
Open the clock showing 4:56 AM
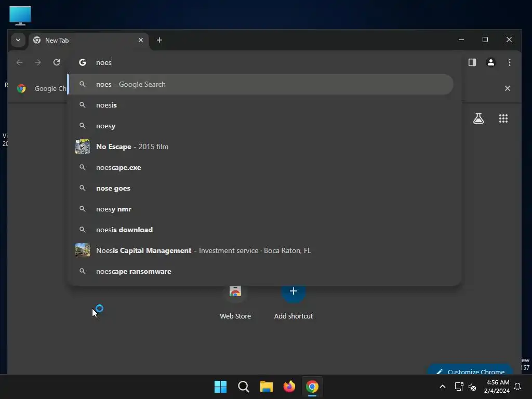pos(497,387)
